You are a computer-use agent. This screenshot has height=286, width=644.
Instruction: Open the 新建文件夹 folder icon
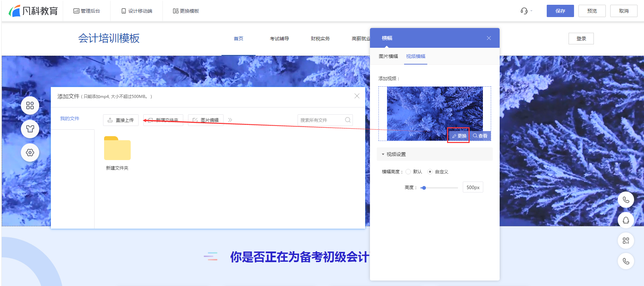[117, 148]
